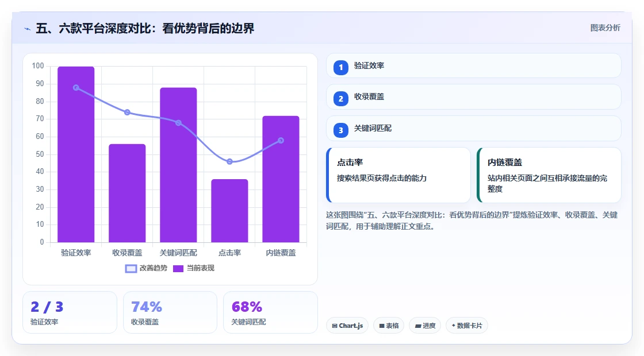This screenshot has width=644, height=356.
Task: Click the x-axis label 收录覆盖
Action: (127, 253)
